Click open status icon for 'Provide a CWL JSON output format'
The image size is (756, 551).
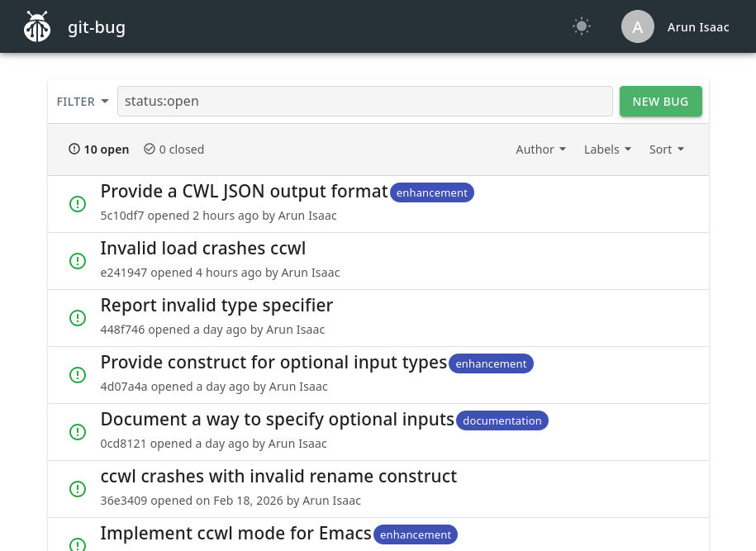[x=78, y=204]
